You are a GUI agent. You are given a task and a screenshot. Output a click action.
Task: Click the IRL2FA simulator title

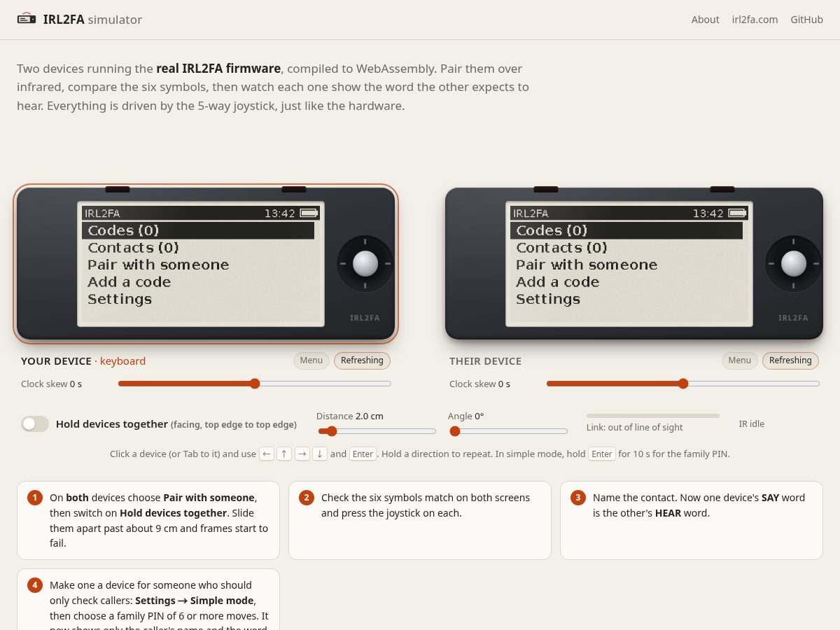point(92,20)
